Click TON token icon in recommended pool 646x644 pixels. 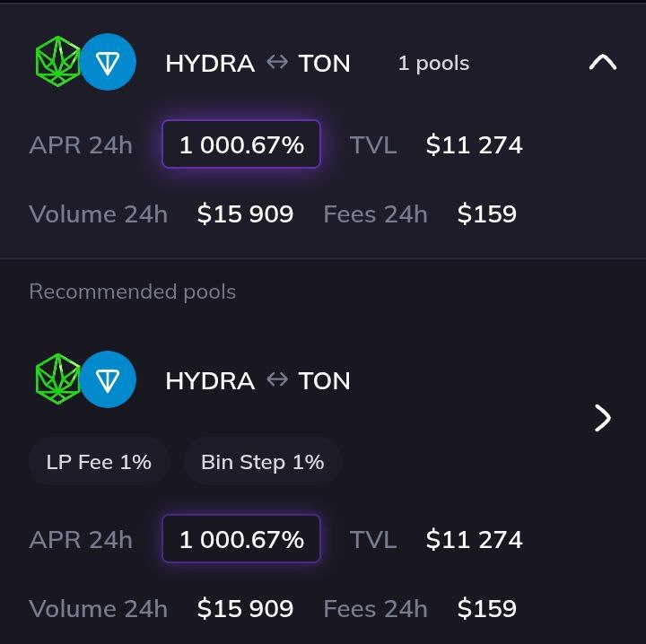(x=108, y=379)
